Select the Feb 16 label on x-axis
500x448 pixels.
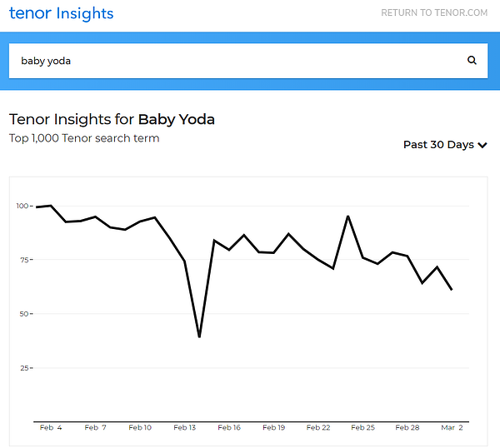pos(229,428)
